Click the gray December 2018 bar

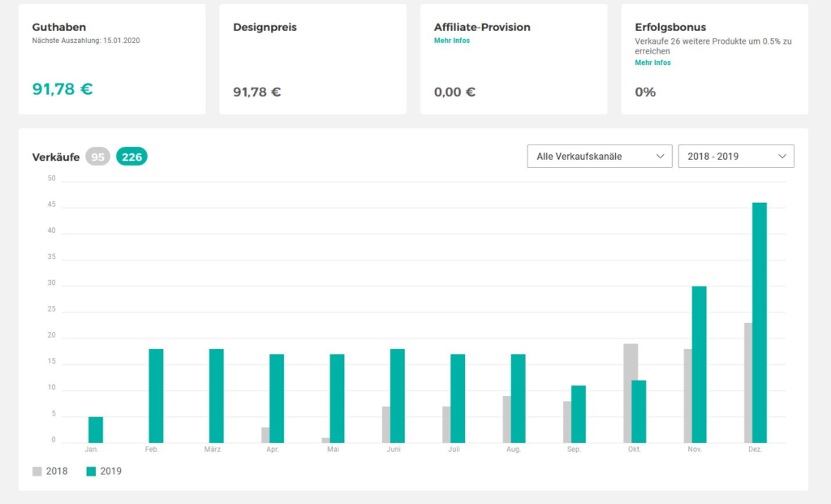pos(747,383)
